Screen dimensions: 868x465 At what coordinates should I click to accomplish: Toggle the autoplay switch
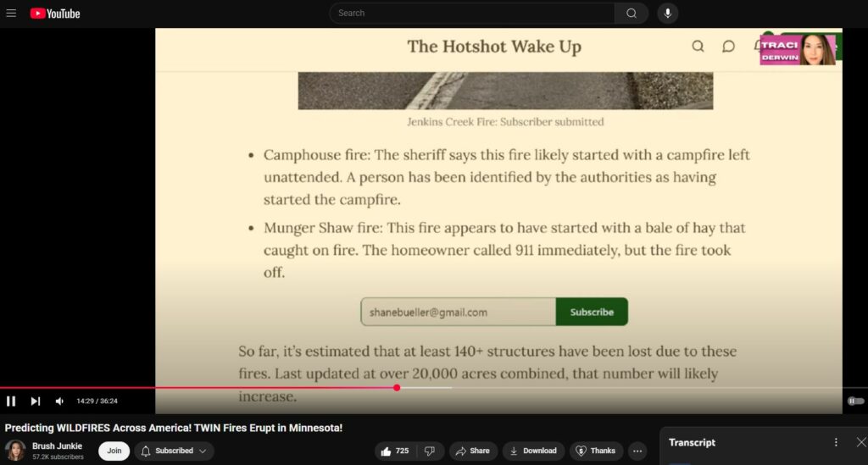[856, 401]
